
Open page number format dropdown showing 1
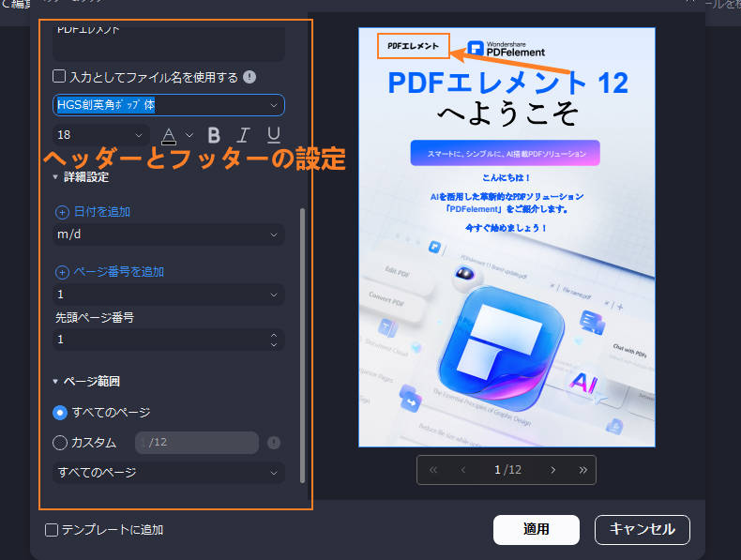pos(169,295)
